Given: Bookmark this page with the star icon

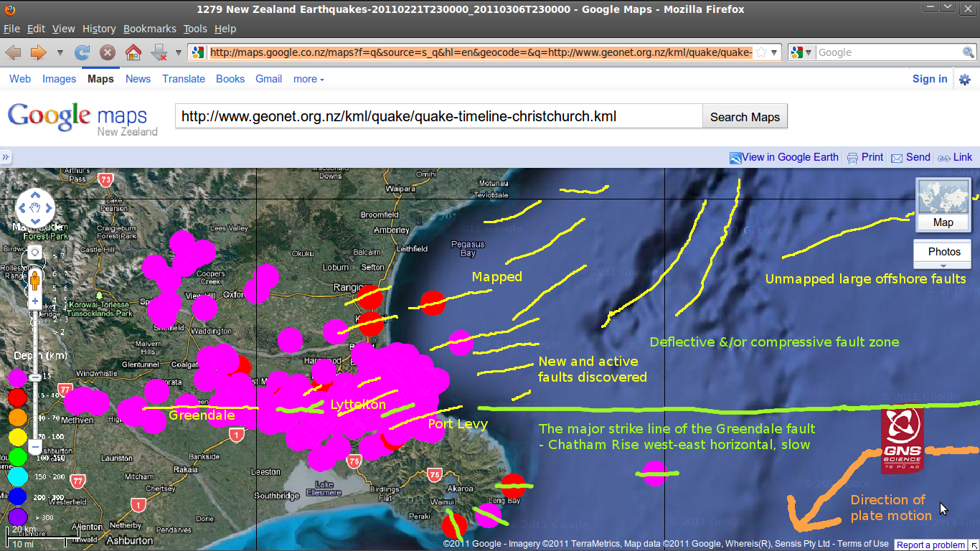Looking at the screenshot, I should (761, 52).
